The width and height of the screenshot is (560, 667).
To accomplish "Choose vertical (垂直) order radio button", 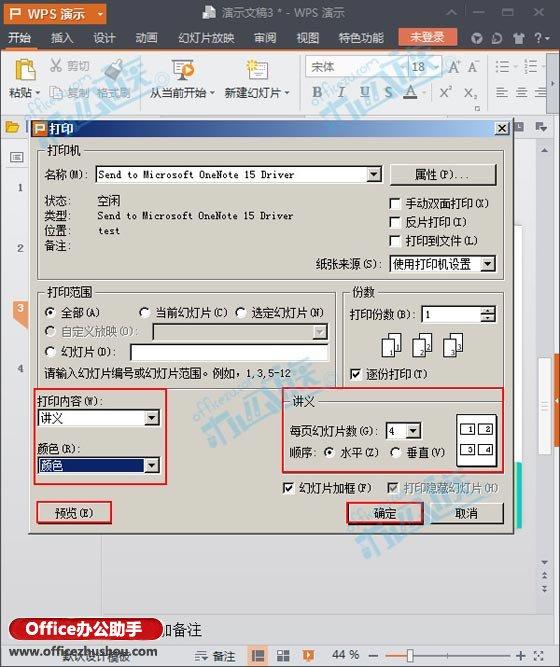I will 396,453.
